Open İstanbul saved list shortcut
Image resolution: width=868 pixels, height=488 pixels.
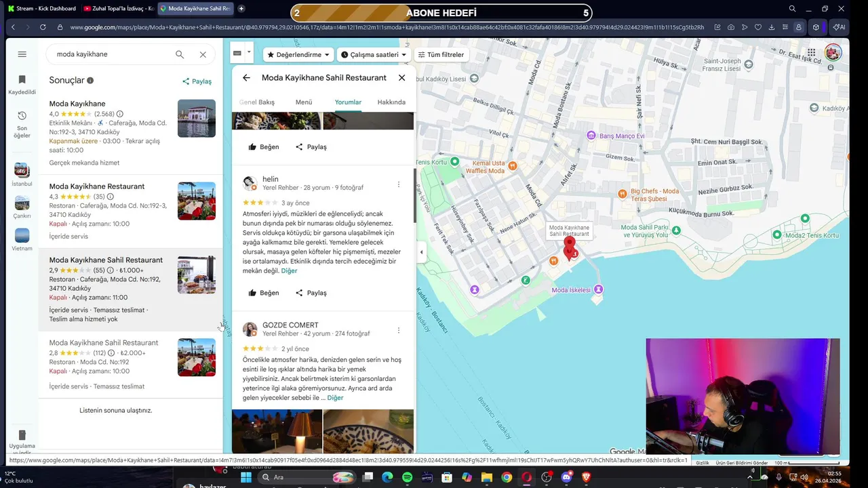[22, 174]
